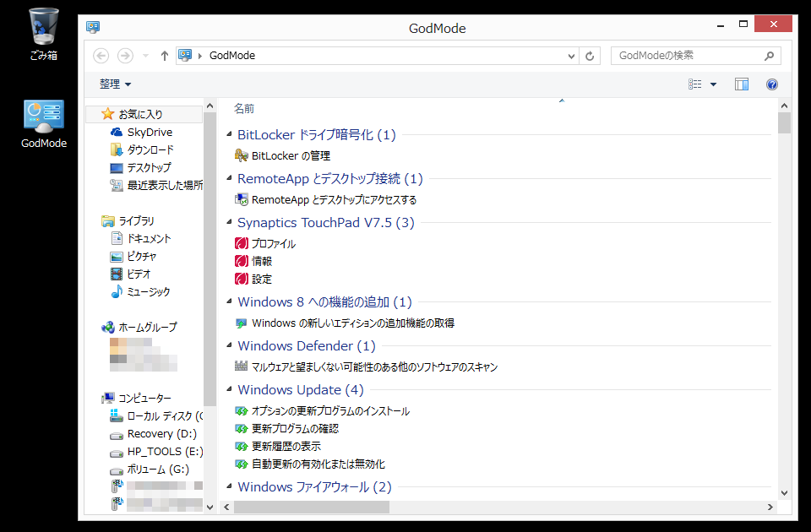Viewport: 811px width, 532px height.
Task: Open the view options dropdown arrow
Action: (713, 84)
